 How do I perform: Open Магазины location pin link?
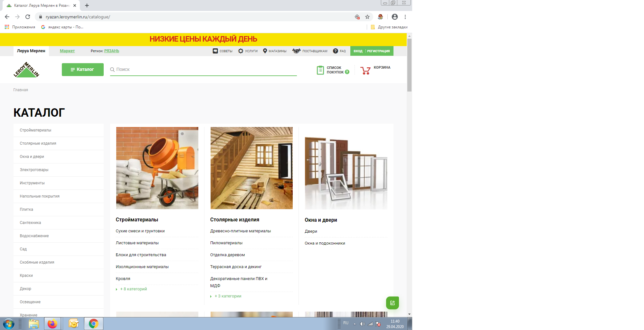click(275, 51)
